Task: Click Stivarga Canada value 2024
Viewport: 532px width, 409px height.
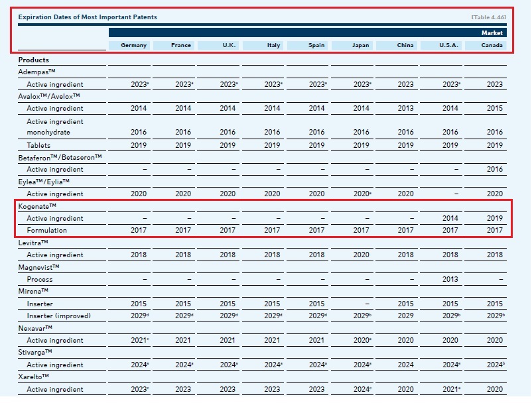Action: (495, 365)
